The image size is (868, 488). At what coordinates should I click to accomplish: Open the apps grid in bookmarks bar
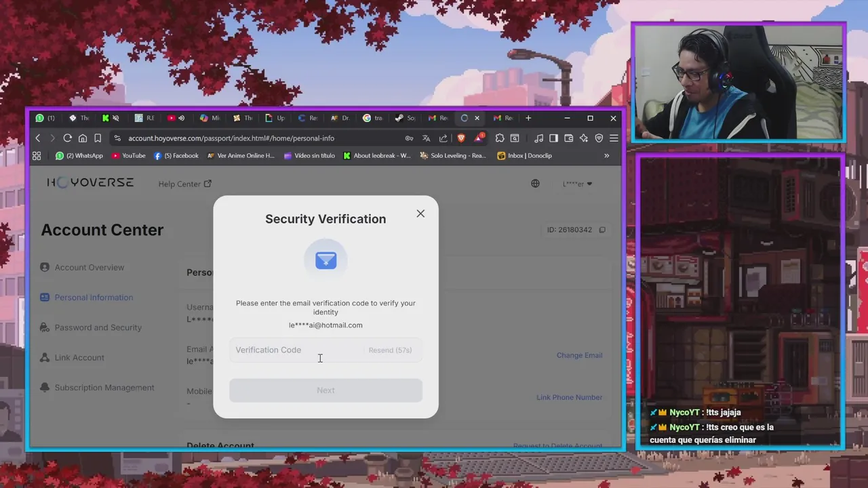pyautogui.click(x=37, y=156)
